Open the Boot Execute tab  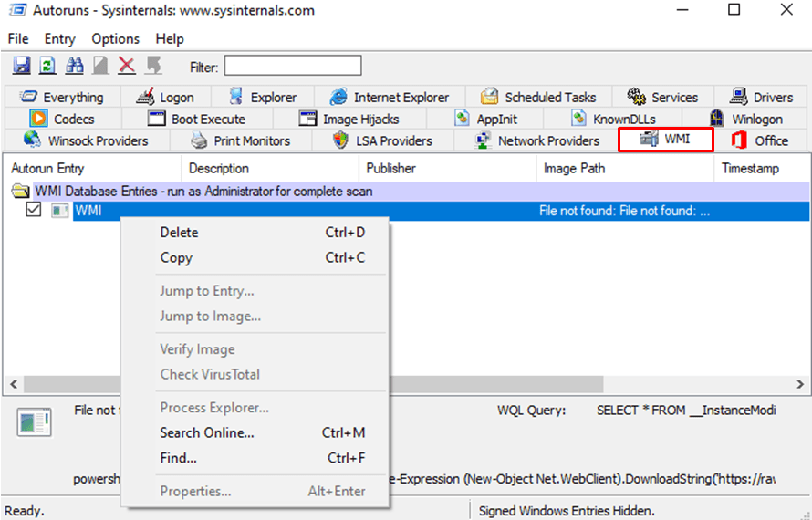[x=197, y=119]
